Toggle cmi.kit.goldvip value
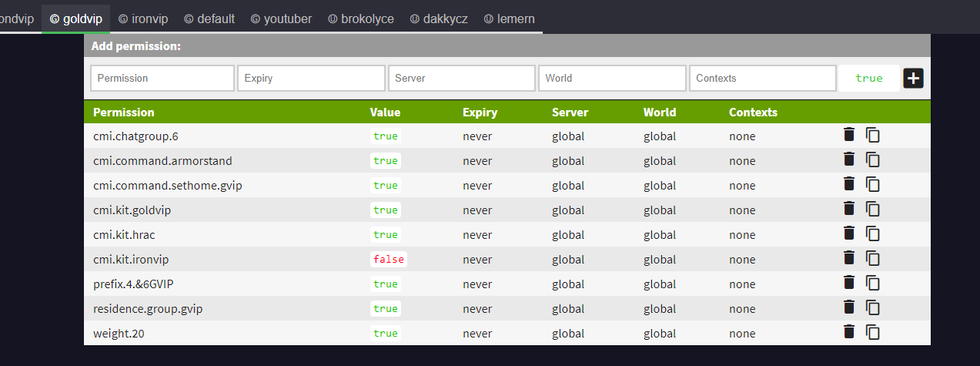 click(x=386, y=210)
